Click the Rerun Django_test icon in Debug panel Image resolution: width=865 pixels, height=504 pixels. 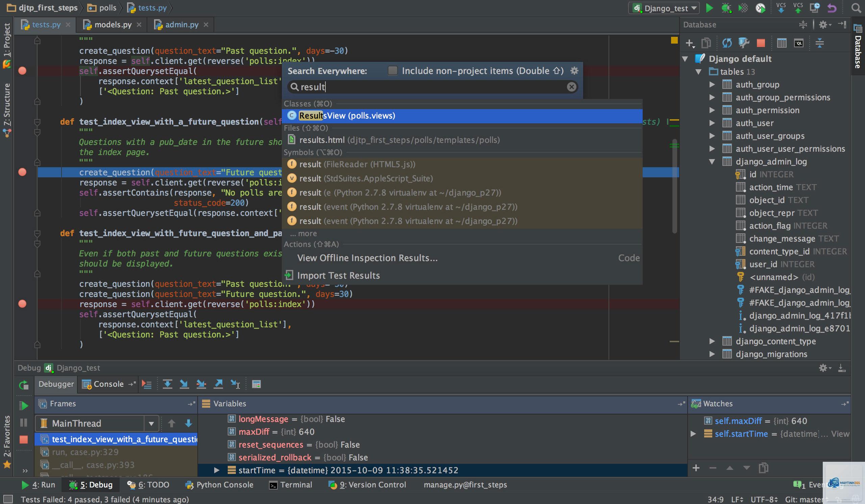pos(23,385)
